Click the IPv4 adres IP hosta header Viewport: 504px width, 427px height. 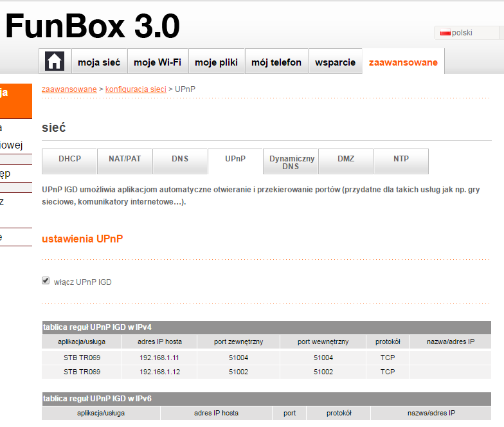click(x=159, y=342)
